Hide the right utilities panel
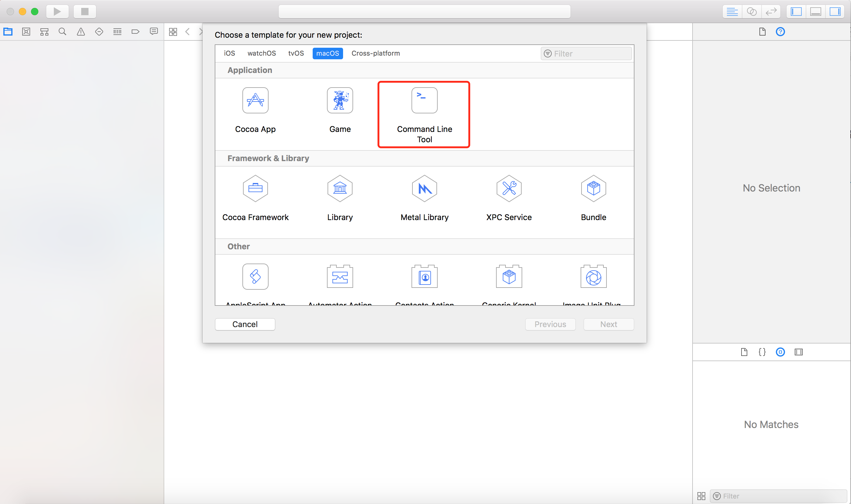Screen dimensions: 851x504 [x=835, y=12]
